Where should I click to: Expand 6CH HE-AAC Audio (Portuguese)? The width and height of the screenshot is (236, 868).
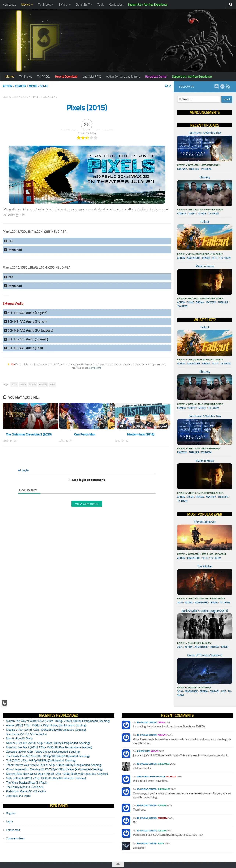tap(87, 331)
